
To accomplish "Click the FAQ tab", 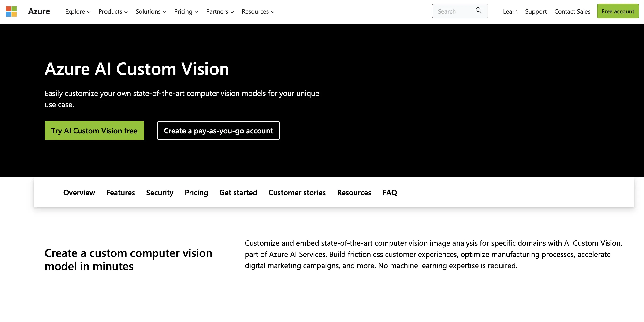I will click(390, 192).
